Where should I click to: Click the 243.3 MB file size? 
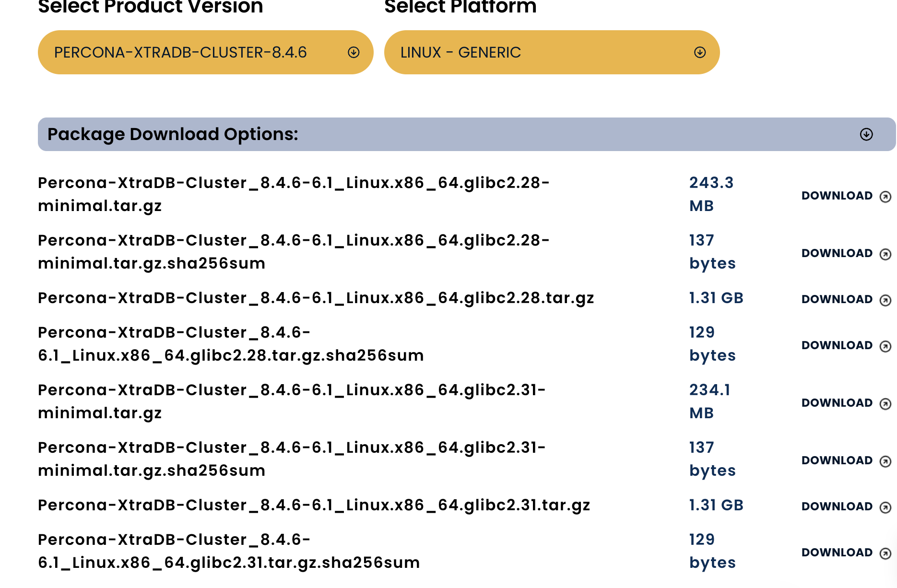pos(711,194)
